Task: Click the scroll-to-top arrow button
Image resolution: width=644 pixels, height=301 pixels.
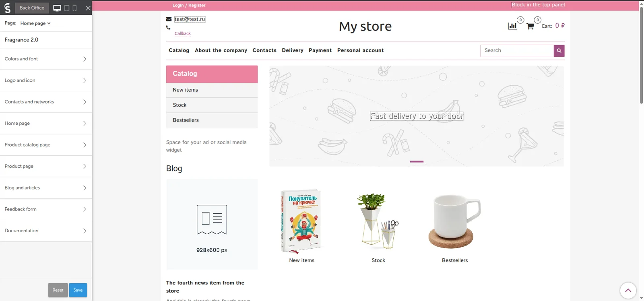Action: coord(628,290)
